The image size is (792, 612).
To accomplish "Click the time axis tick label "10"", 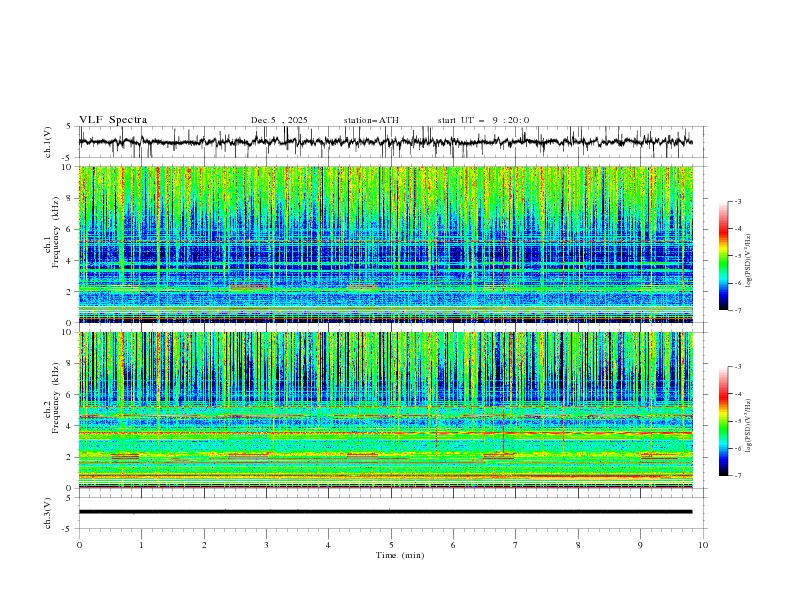I will [703, 545].
